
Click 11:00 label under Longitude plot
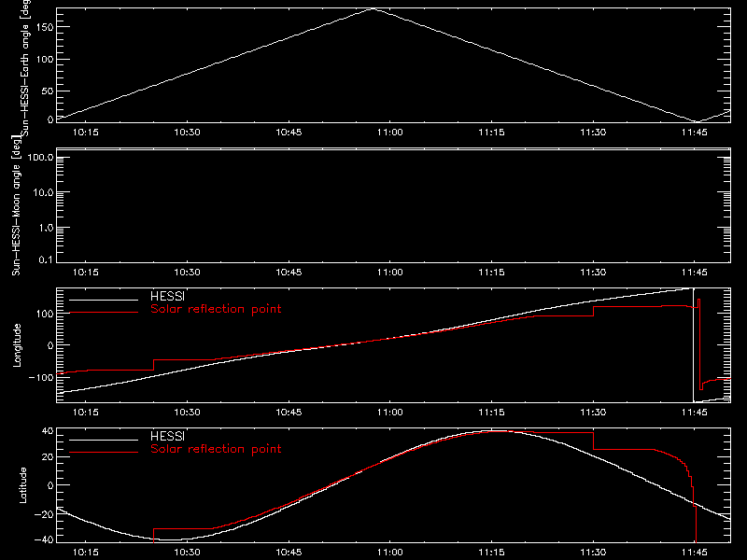389,413
